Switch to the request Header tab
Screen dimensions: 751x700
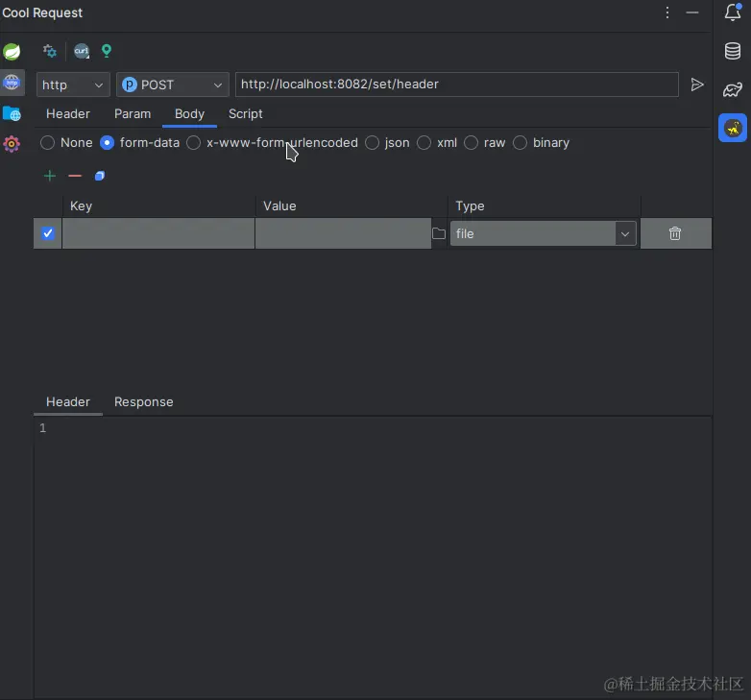click(68, 114)
